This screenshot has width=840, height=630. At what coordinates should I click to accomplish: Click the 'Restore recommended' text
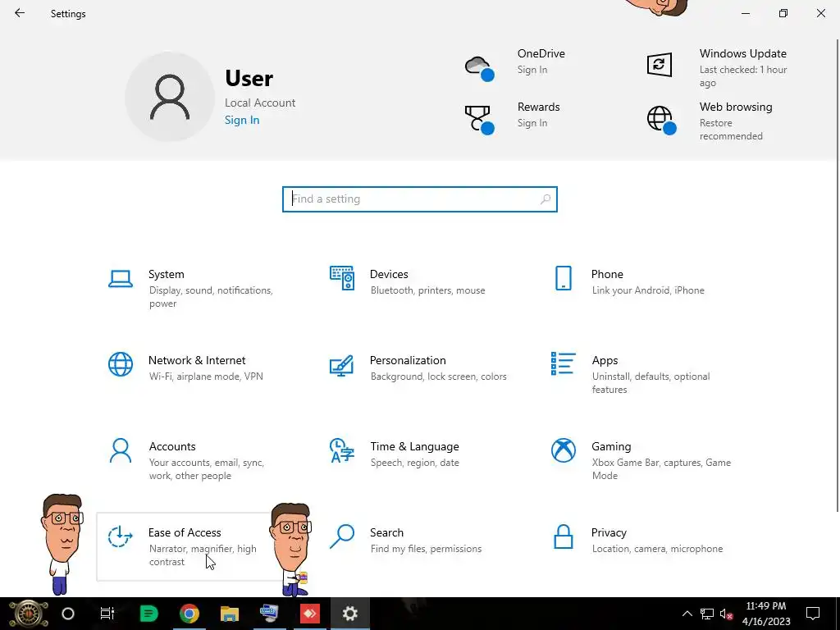(x=731, y=130)
